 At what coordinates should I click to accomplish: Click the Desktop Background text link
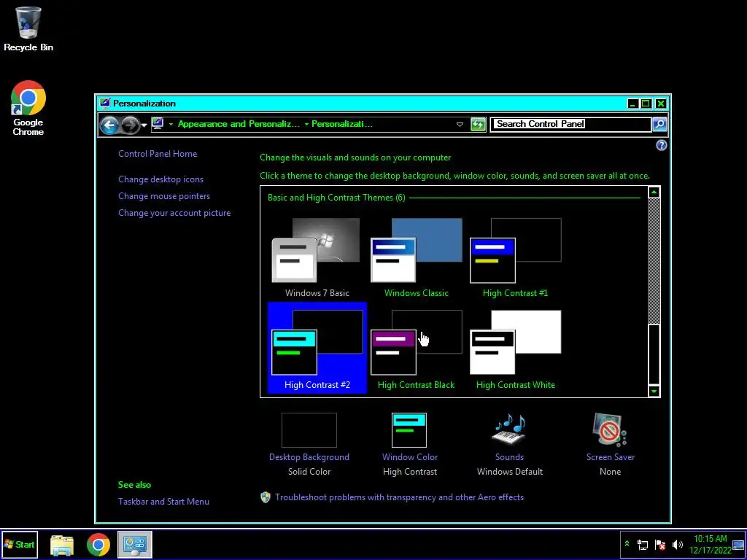(309, 457)
